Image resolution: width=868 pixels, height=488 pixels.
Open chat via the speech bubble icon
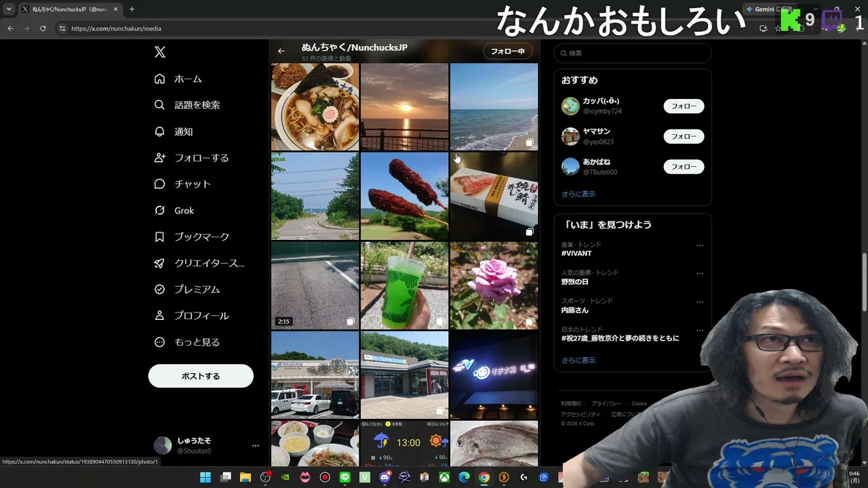pyautogui.click(x=159, y=184)
